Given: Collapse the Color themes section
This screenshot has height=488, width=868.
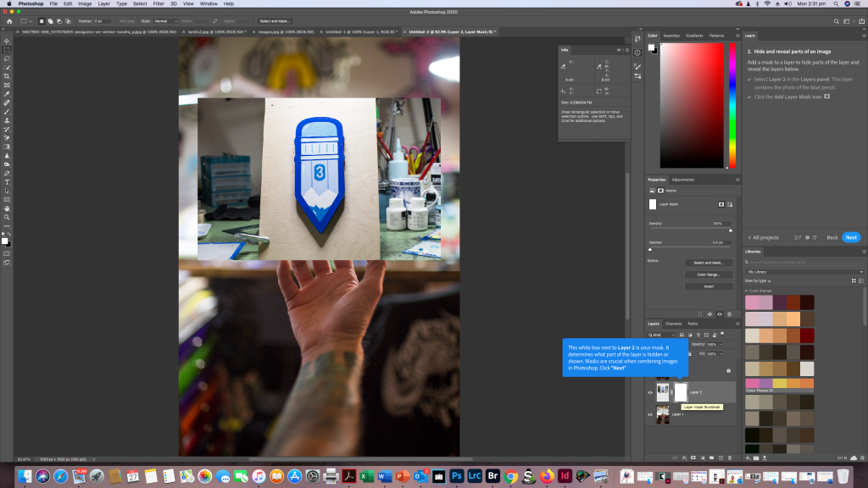Looking at the screenshot, I should pyautogui.click(x=747, y=291).
